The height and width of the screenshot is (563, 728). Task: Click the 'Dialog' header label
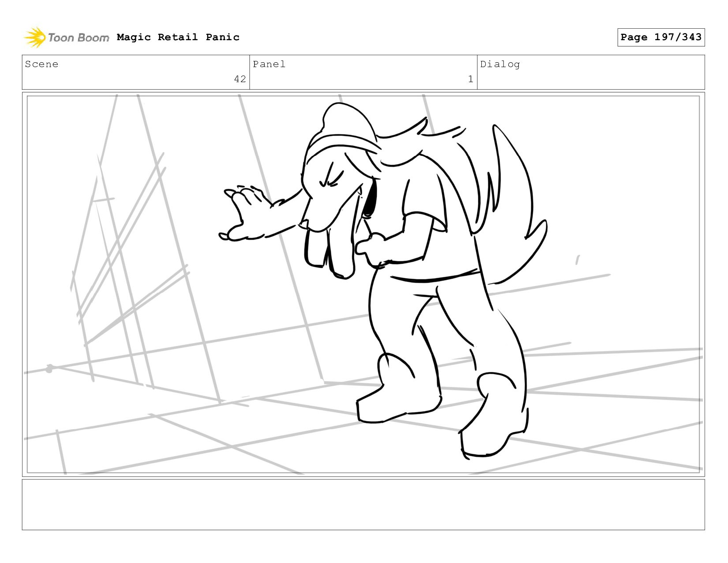tap(500, 64)
